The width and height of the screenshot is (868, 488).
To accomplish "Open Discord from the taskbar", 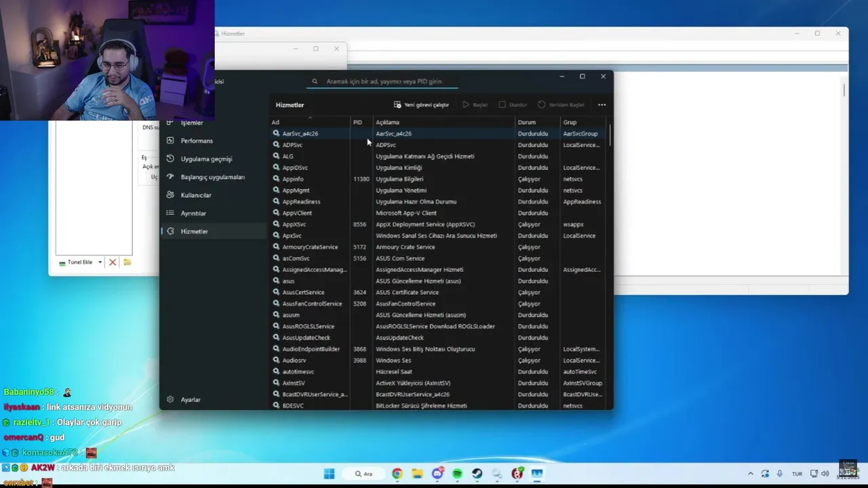I will click(437, 474).
